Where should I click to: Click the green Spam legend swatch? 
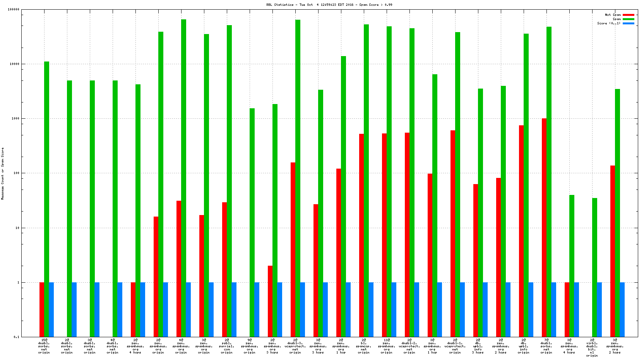(628, 19)
